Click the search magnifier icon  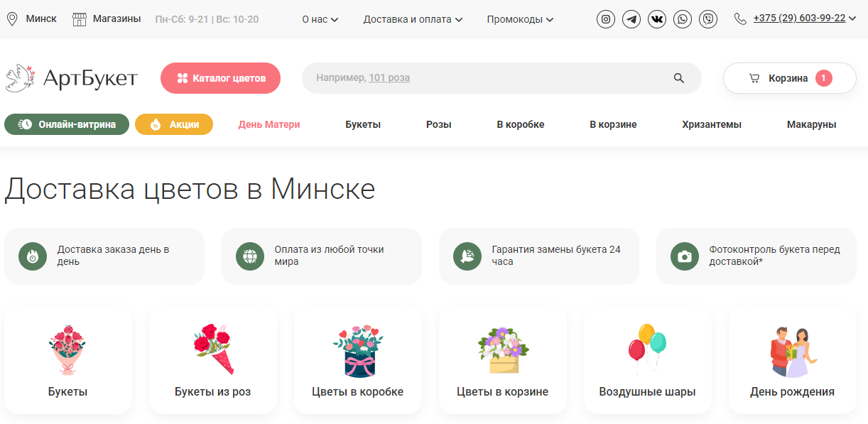tap(679, 78)
